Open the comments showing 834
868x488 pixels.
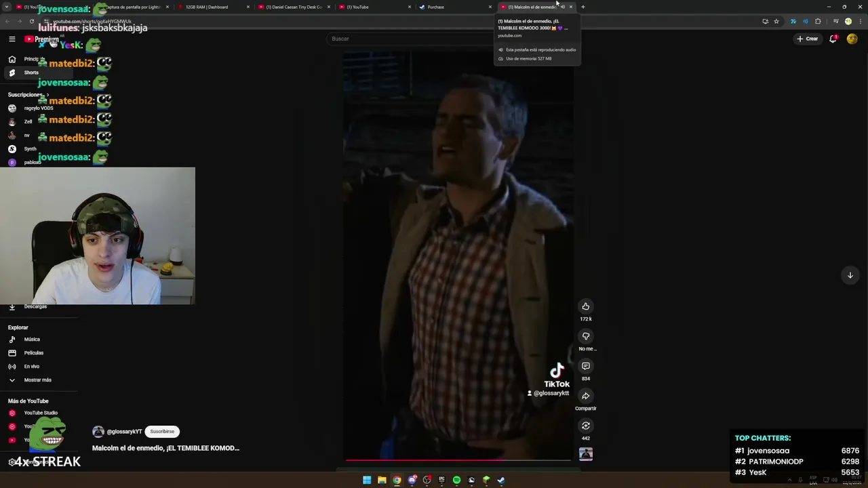click(586, 366)
